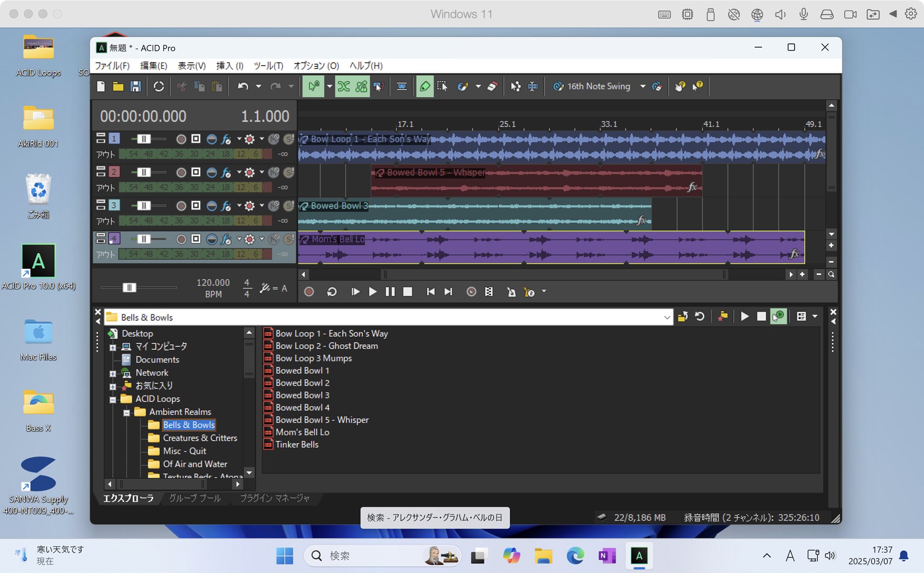Open explorer Views dropdown arrow
This screenshot has width=924, height=573.
(x=815, y=316)
